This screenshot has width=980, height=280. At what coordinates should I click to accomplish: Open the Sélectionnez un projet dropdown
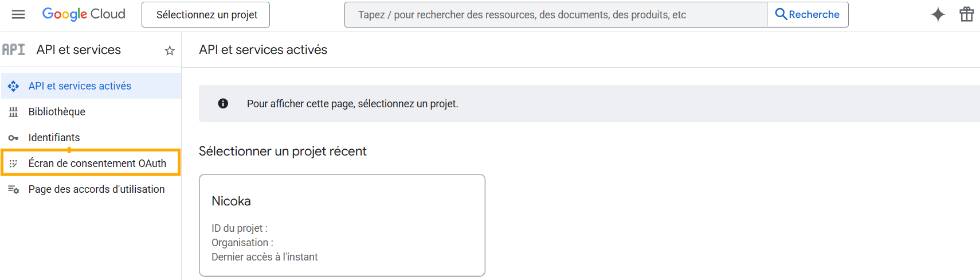coord(206,15)
